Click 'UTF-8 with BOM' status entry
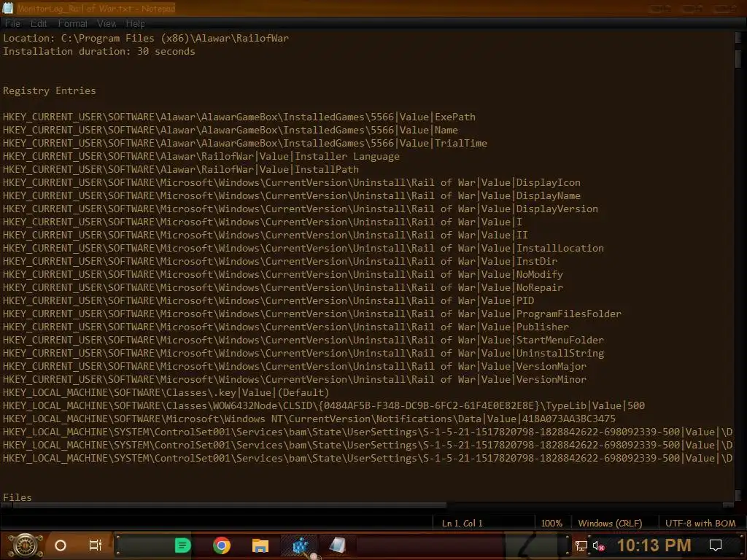Screen dimensions: 747x560 700,524
